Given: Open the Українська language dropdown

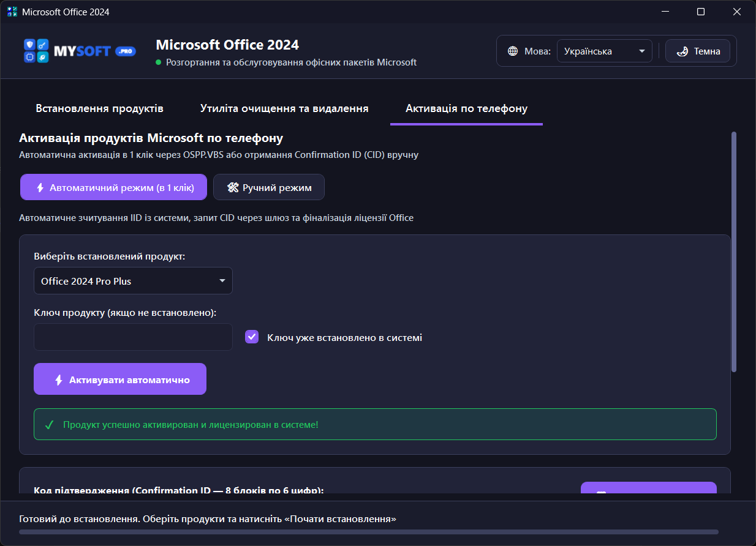Looking at the screenshot, I should click(604, 51).
